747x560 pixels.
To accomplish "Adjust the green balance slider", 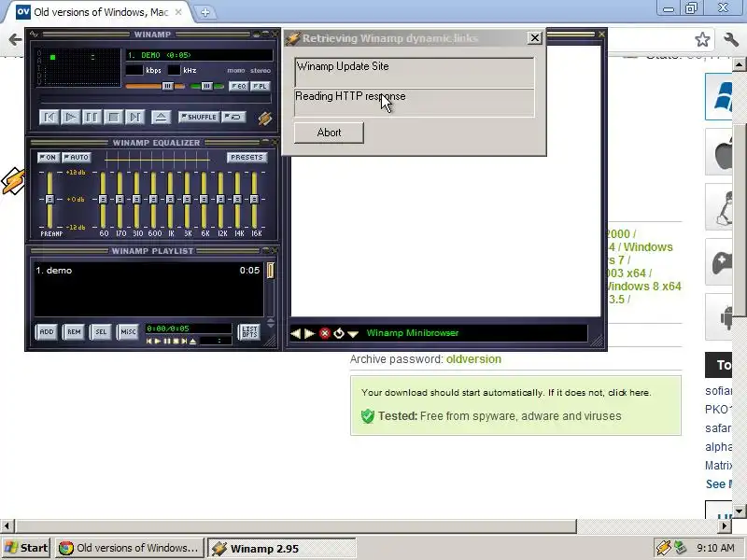I will click(x=206, y=86).
